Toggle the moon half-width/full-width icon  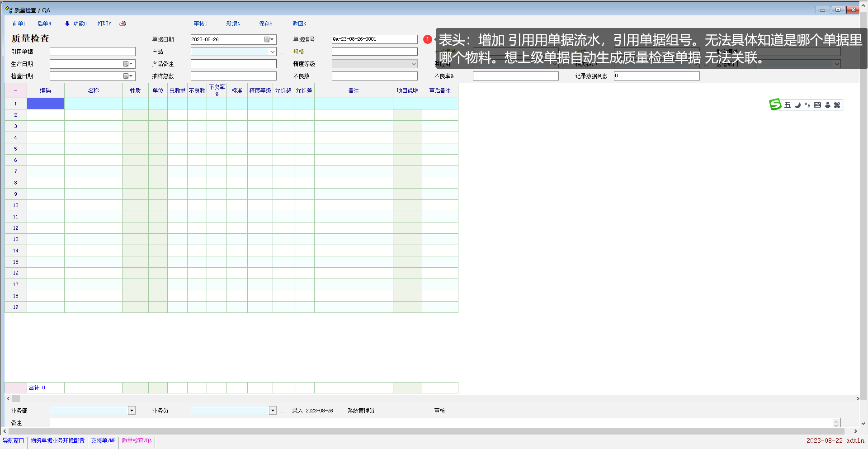tap(797, 105)
